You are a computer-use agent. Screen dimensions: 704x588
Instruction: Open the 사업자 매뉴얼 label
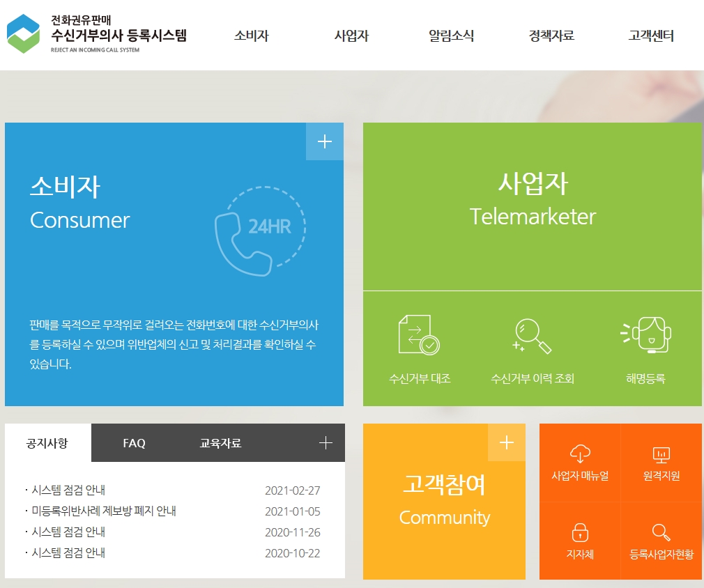point(580,476)
